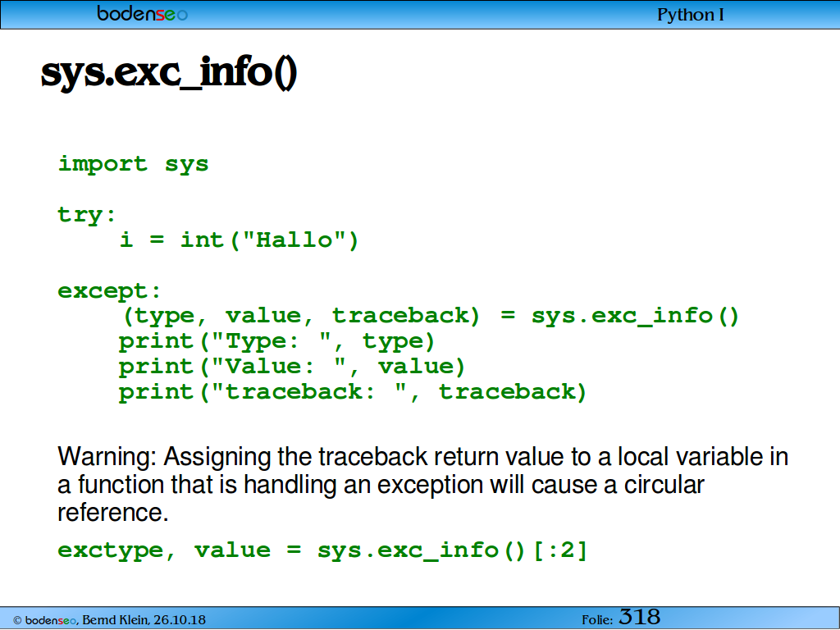Click the word 'reference.' ending the warning
The height and width of the screenshot is (630, 840).
click(x=113, y=513)
